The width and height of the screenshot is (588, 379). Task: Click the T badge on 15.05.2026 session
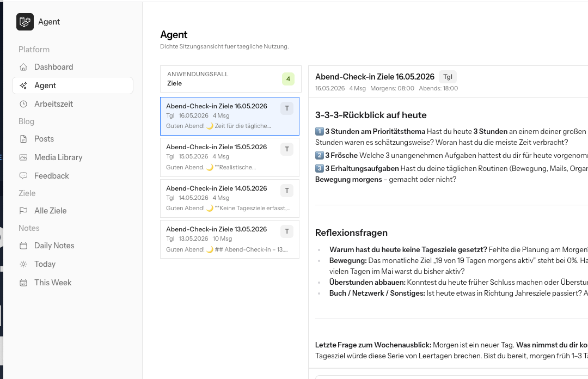tap(287, 149)
